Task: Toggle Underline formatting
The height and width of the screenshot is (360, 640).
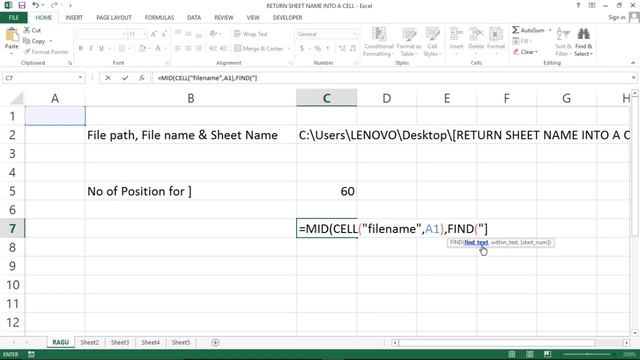Action: (x=101, y=48)
